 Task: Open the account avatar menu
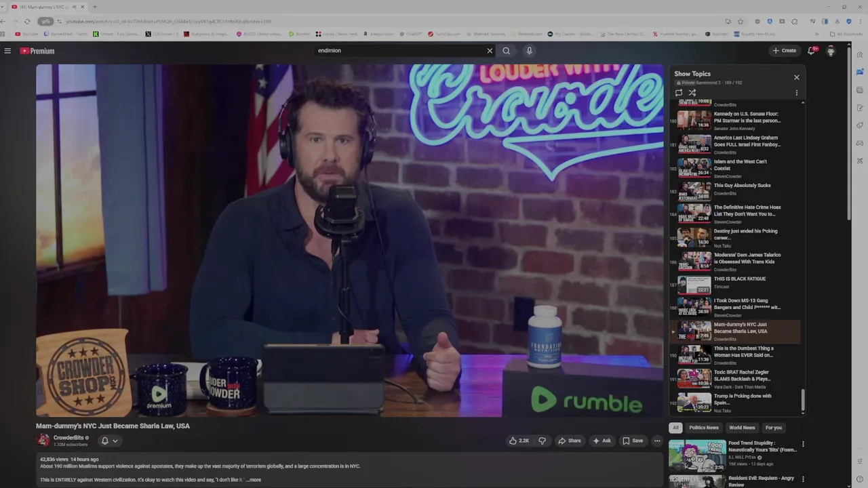pyautogui.click(x=831, y=51)
